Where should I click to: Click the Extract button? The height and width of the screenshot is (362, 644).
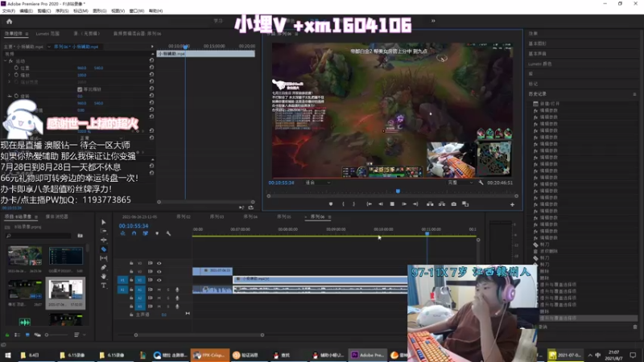[442, 204]
